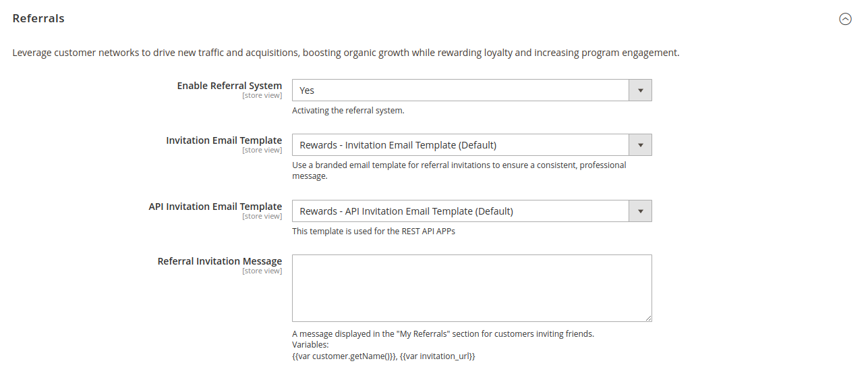This screenshot has width=868, height=378.
Task: Click '[store view]' under Enable Referral System
Action: pyautogui.click(x=262, y=96)
